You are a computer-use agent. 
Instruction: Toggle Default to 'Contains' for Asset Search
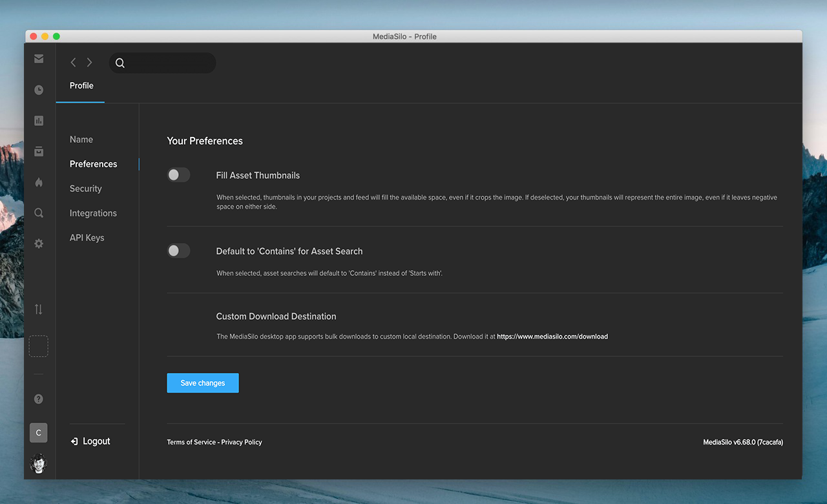pyautogui.click(x=178, y=251)
